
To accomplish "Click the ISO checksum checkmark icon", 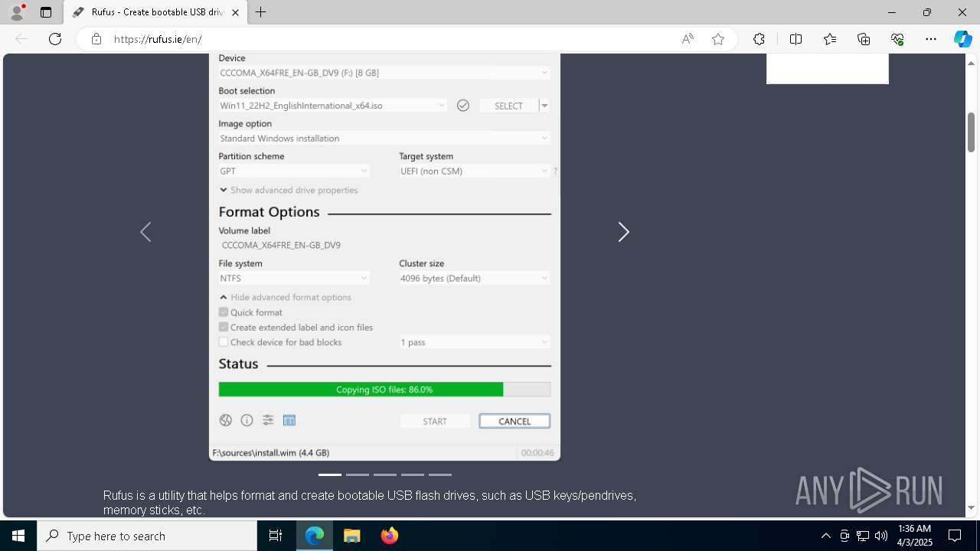I will 463,106.
